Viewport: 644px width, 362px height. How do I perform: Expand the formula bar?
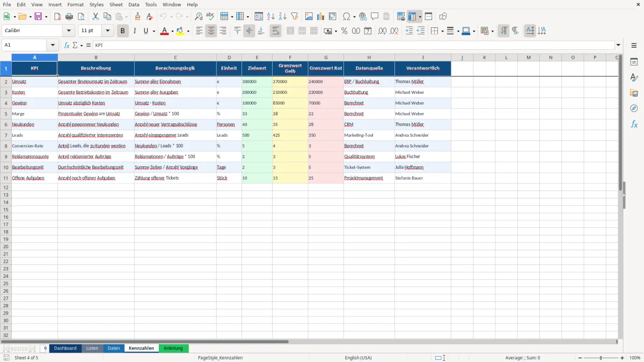618,46
